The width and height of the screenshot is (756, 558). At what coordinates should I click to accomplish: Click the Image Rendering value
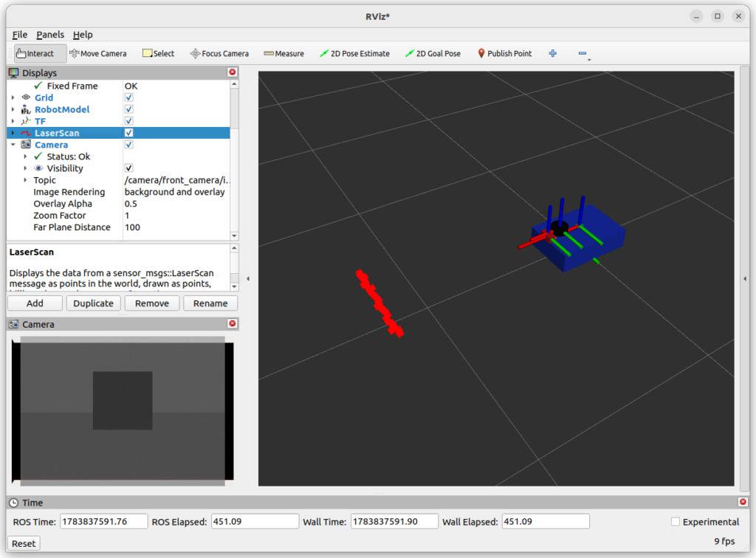[174, 192]
